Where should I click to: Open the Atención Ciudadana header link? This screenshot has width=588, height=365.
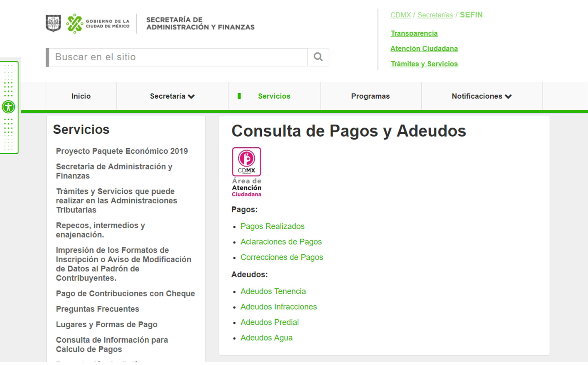(424, 49)
